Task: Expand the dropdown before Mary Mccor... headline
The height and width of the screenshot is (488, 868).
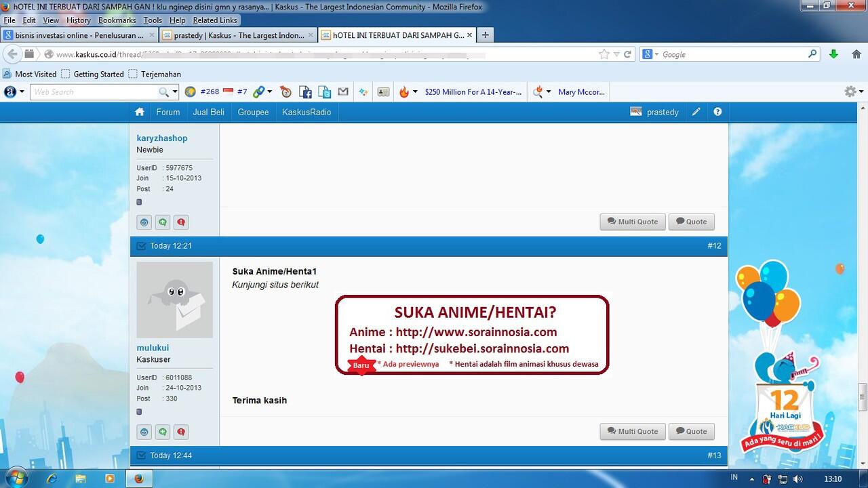Action: point(548,91)
